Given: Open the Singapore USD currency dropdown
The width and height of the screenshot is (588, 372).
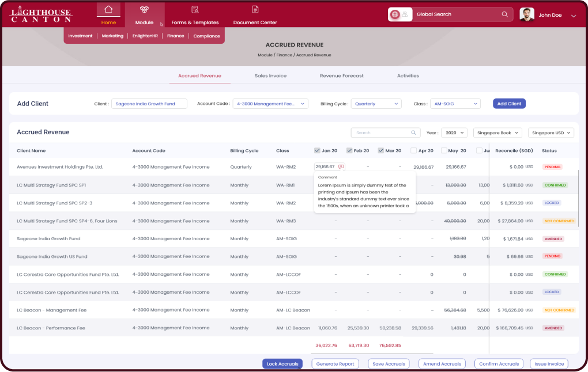Looking at the screenshot, I should (551, 132).
